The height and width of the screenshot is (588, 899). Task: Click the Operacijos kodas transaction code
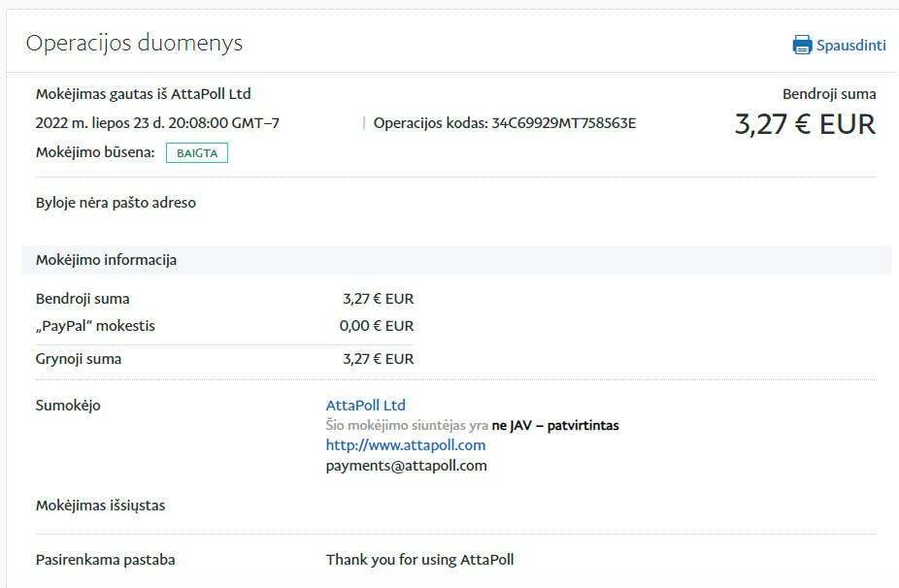(x=505, y=123)
